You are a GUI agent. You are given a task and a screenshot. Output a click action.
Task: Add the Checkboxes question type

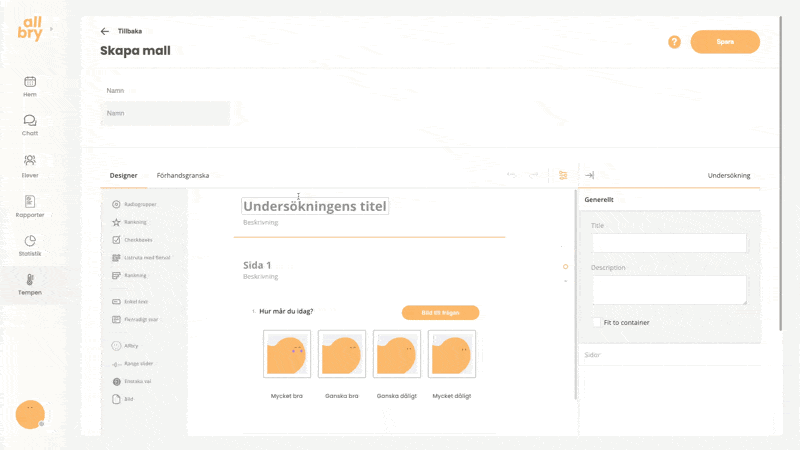133,239
